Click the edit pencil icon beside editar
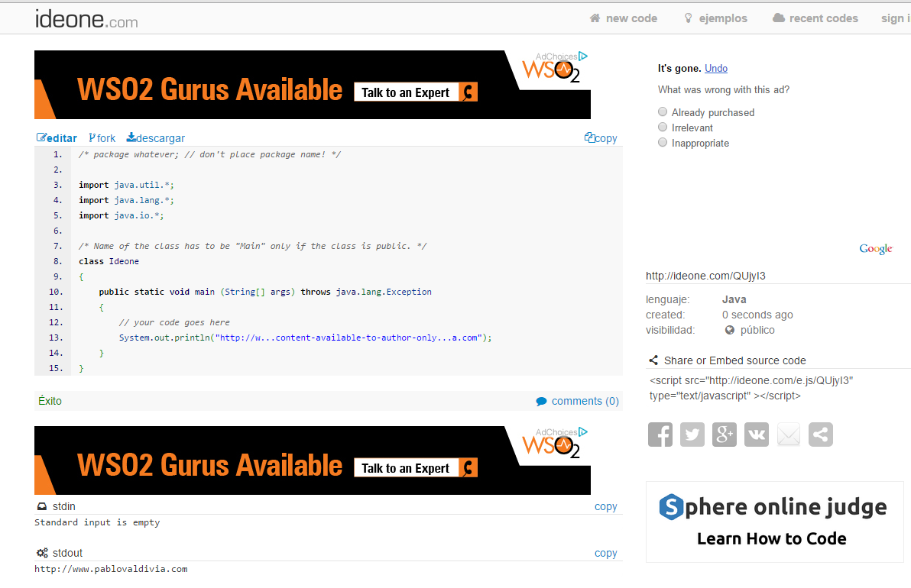This screenshot has width=911, height=588. (41, 137)
